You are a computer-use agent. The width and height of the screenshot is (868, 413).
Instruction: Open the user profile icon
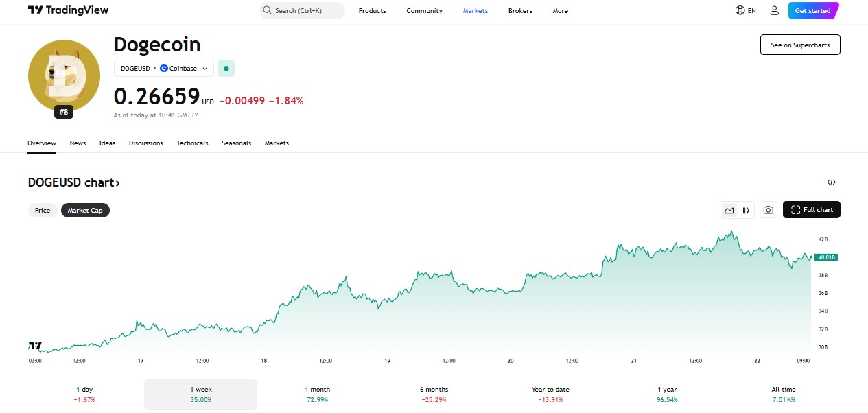[774, 10]
